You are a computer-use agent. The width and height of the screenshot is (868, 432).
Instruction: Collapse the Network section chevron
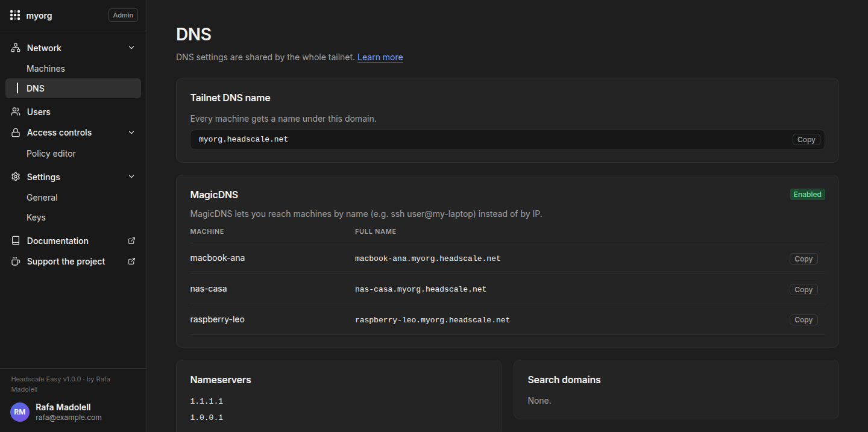click(131, 48)
